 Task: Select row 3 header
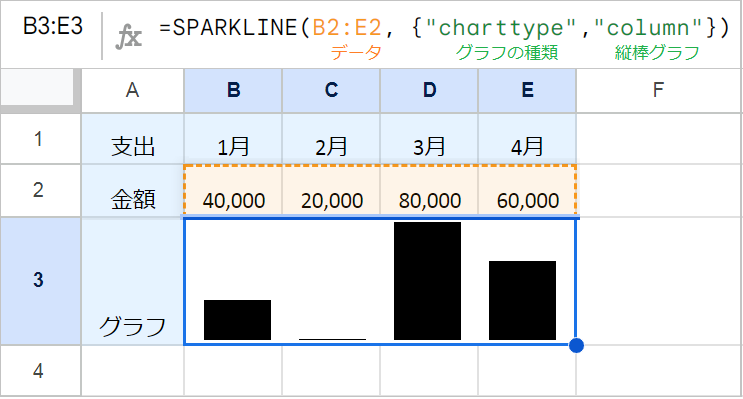[40, 281]
